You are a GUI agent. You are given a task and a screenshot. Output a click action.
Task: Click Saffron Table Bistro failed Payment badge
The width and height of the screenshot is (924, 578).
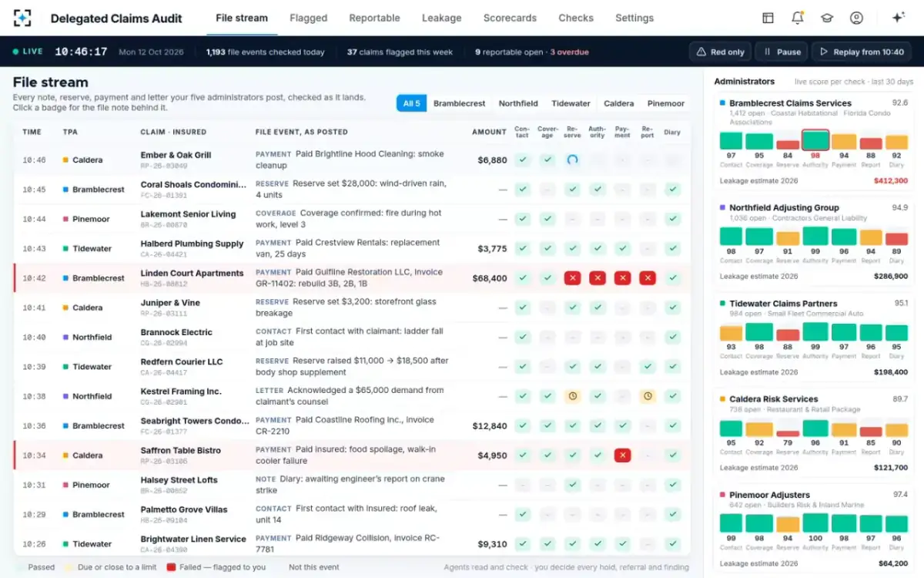[623, 455]
